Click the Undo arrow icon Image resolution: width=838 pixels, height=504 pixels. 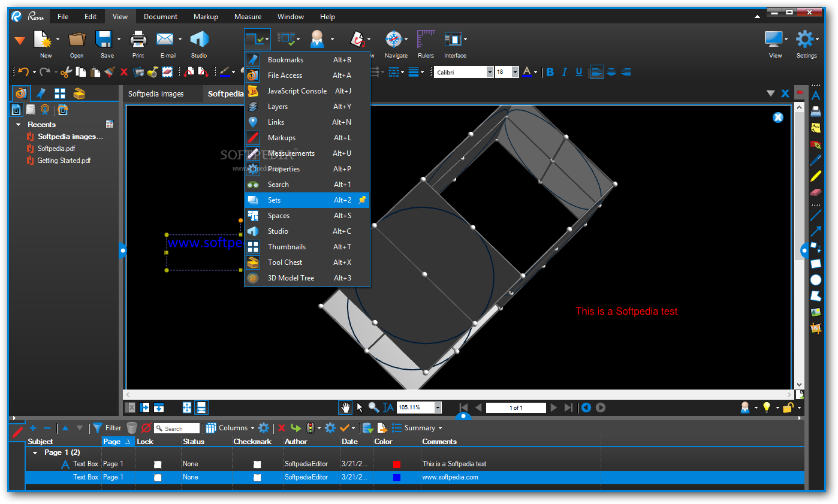pyautogui.click(x=23, y=72)
